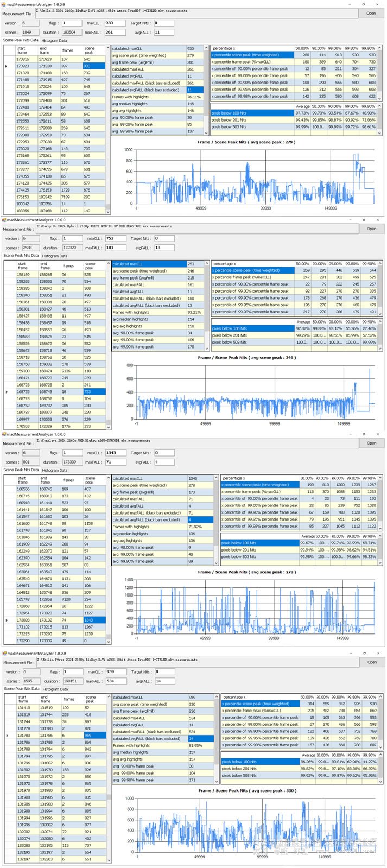Click scene peak column header in Emilia Perez table

pos(91,698)
